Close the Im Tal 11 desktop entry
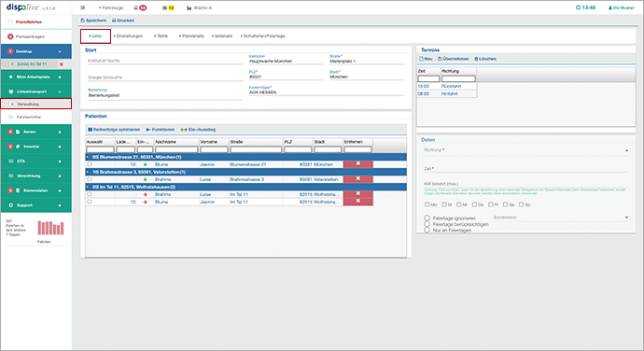The width and height of the screenshot is (644, 351). coord(62,64)
